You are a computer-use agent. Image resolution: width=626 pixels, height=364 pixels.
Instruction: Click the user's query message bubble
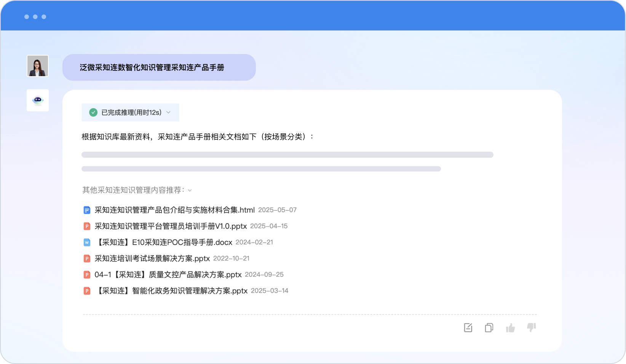point(159,67)
